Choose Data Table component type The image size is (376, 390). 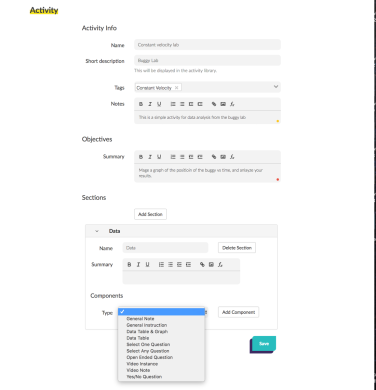pos(161,338)
